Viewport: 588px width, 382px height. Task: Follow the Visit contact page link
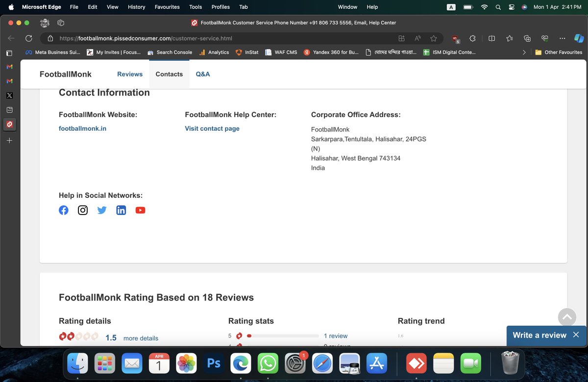[212, 128]
